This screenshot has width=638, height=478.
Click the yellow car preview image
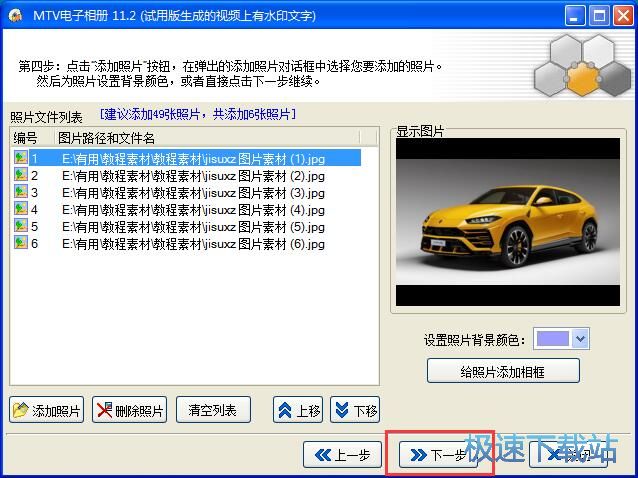(508, 222)
